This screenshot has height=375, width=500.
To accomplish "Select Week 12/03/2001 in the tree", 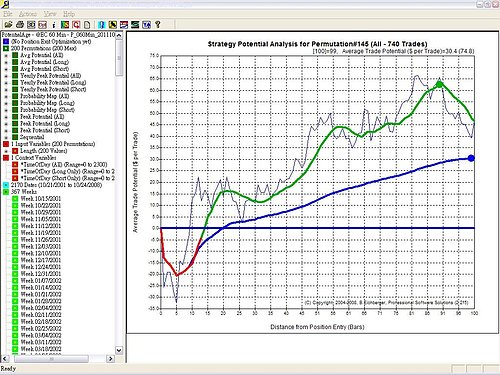I will click(41, 246).
